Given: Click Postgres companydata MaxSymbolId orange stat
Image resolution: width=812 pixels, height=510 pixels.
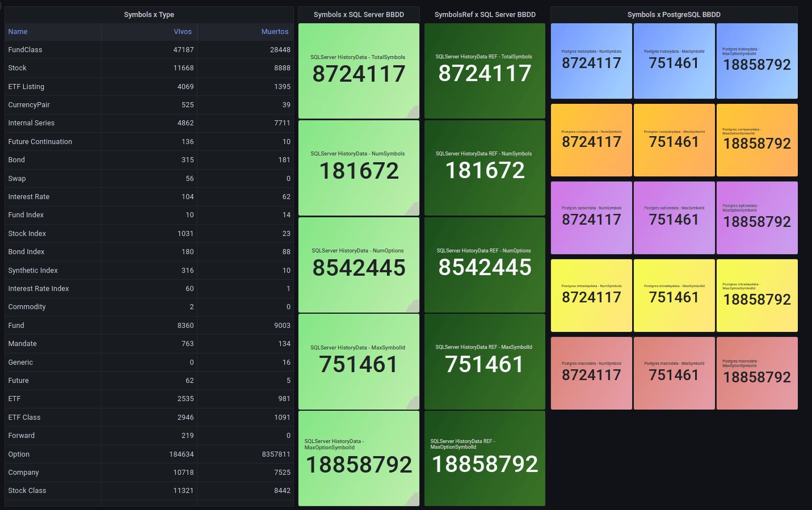Looking at the screenshot, I should (674, 140).
